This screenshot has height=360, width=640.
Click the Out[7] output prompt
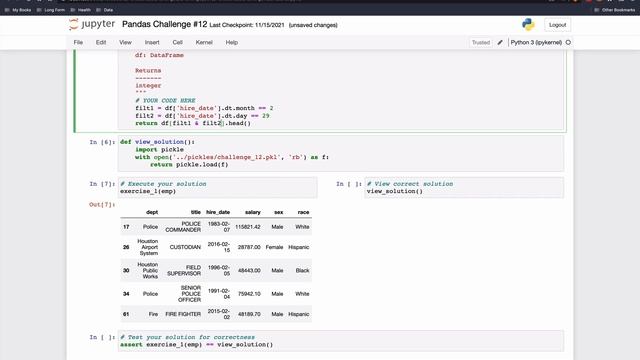coord(102,204)
